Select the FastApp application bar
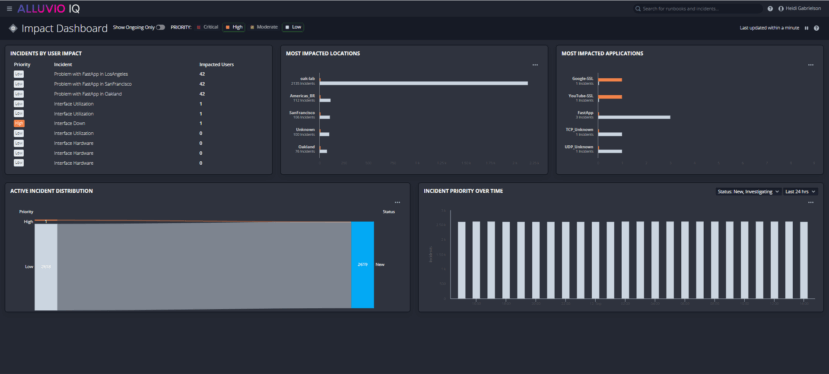This screenshot has height=374, width=829. (634, 117)
